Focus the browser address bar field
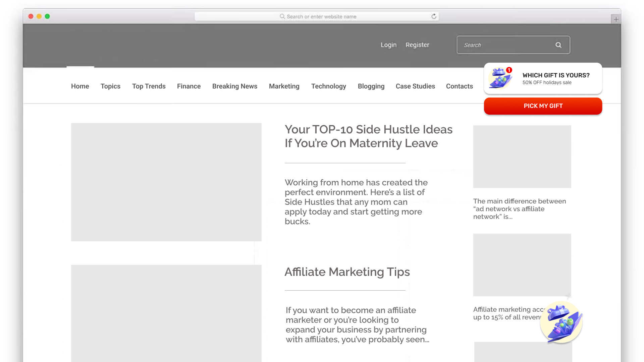Viewport: 644px width, 362px height. pos(317,16)
